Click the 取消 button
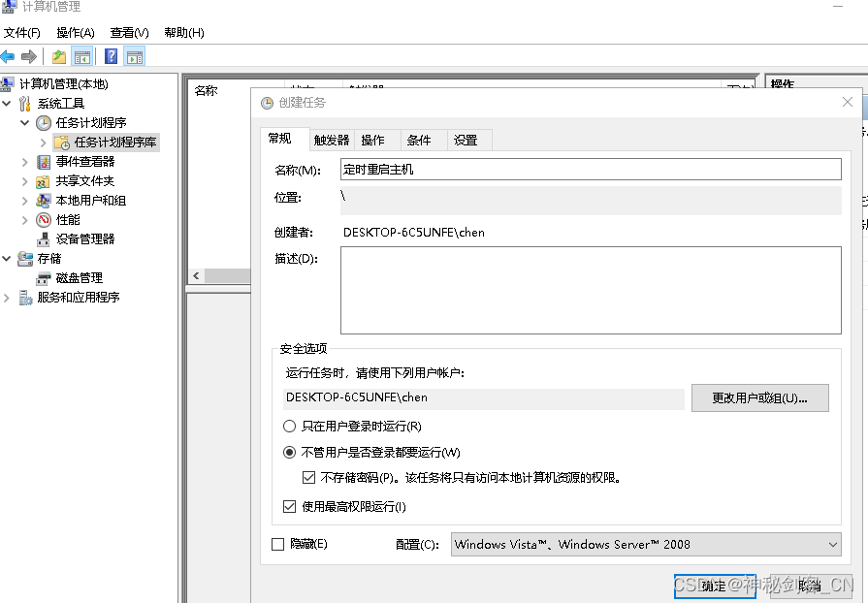This screenshot has width=868, height=603. click(x=811, y=586)
